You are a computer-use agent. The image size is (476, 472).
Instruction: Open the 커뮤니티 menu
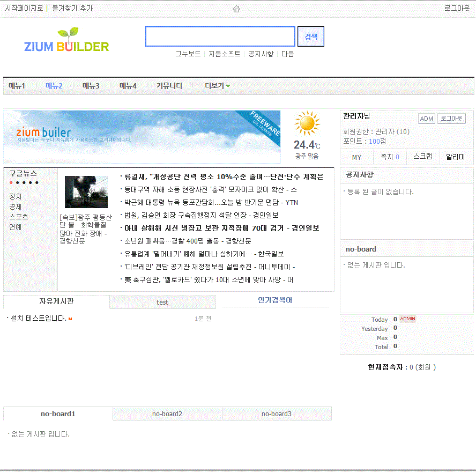click(x=169, y=86)
